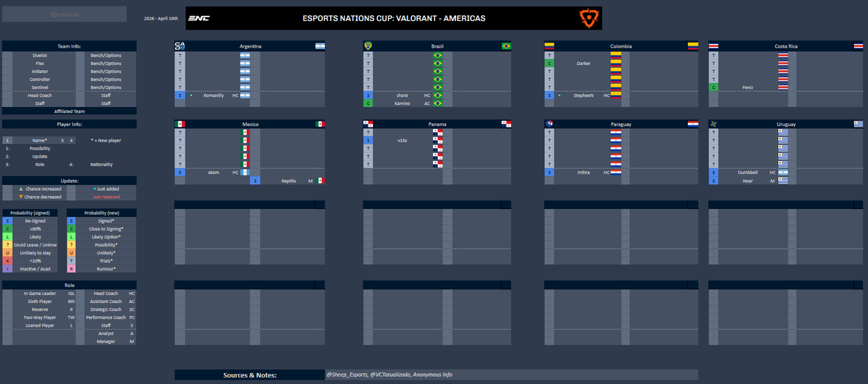Viewport: 868px width, 384px height.
Task: Select the @Sheep_Esports sources line
Action: [x=389, y=375]
